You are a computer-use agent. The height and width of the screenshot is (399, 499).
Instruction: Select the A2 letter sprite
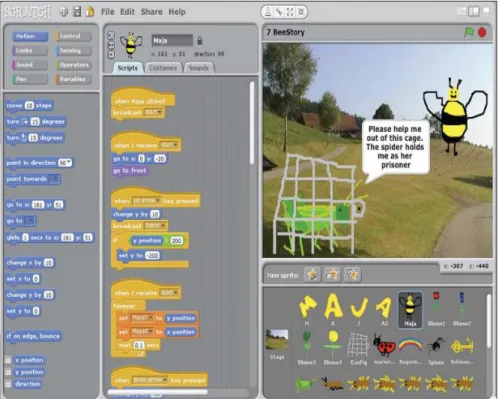(x=384, y=310)
